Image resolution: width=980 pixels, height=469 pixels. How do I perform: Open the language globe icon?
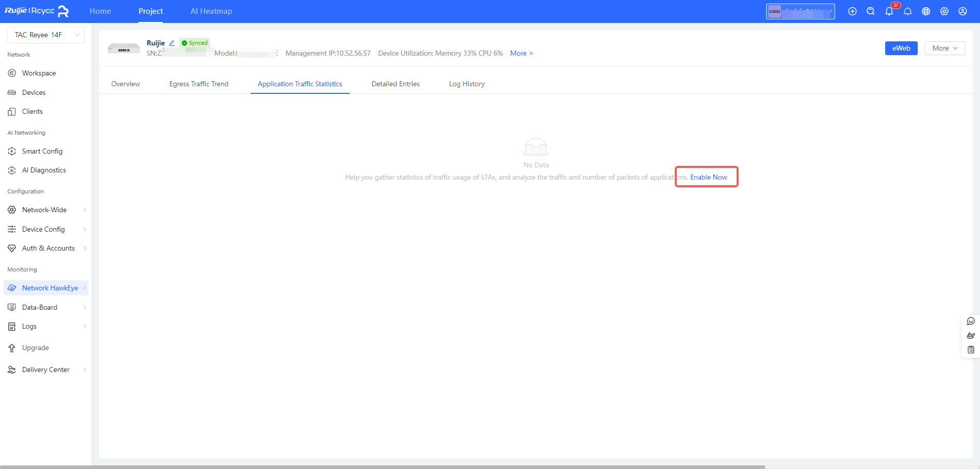[926, 11]
